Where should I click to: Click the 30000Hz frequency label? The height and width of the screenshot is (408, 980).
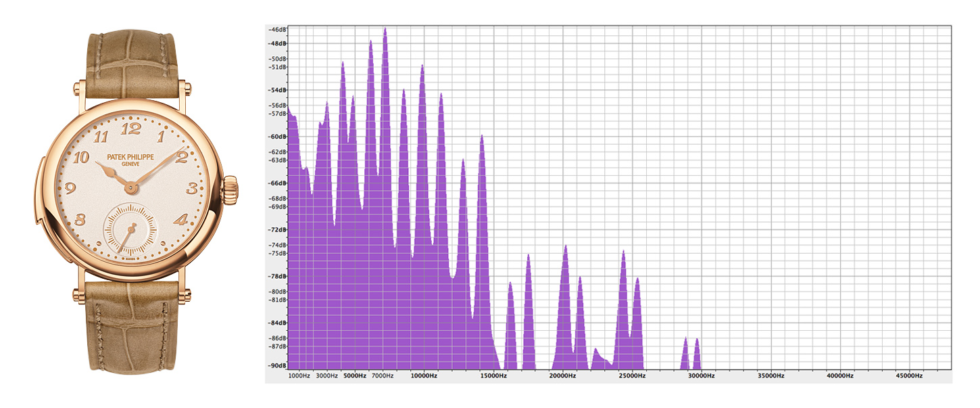[x=701, y=376]
